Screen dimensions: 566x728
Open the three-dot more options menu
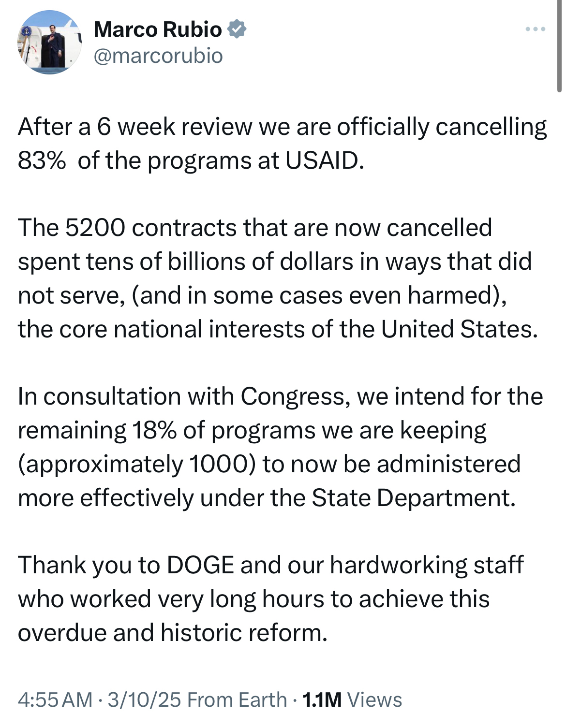pyautogui.click(x=536, y=29)
